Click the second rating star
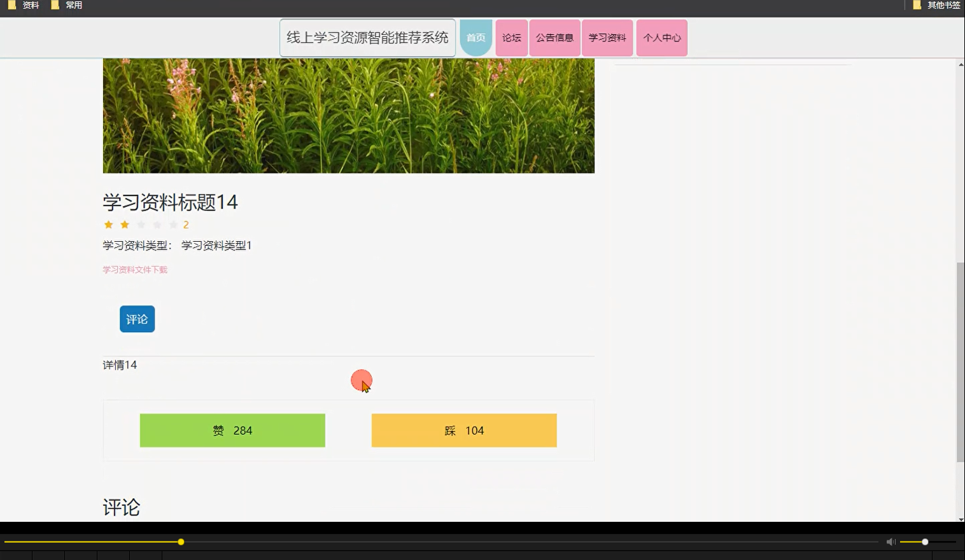 click(125, 225)
